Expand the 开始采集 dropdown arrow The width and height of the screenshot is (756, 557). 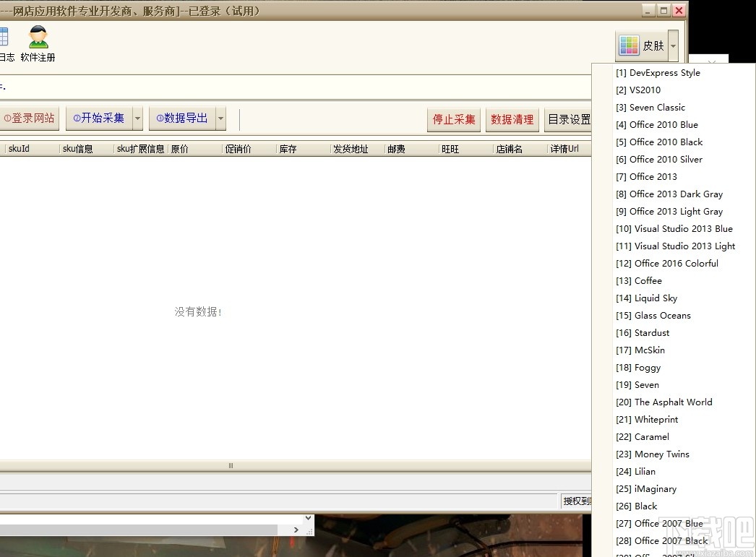point(138,118)
